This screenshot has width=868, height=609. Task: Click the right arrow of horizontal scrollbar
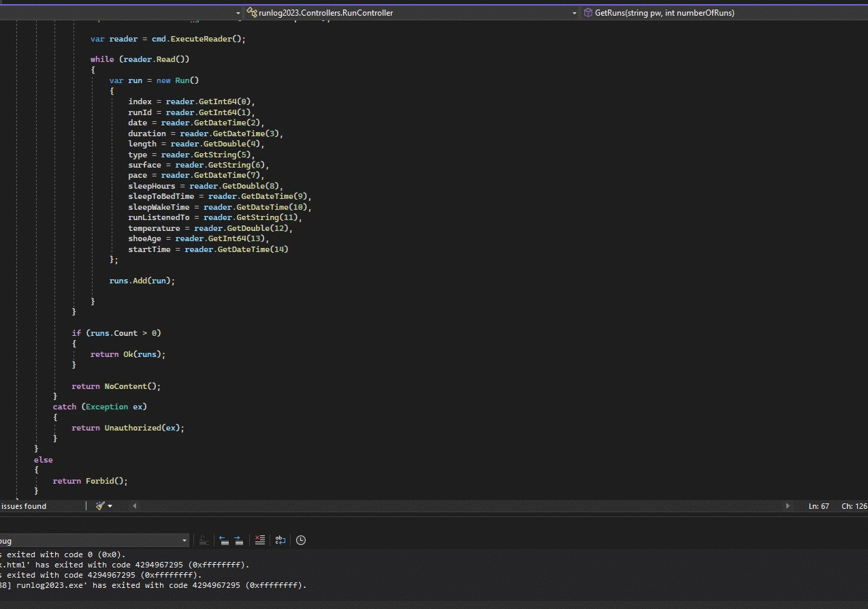click(788, 506)
